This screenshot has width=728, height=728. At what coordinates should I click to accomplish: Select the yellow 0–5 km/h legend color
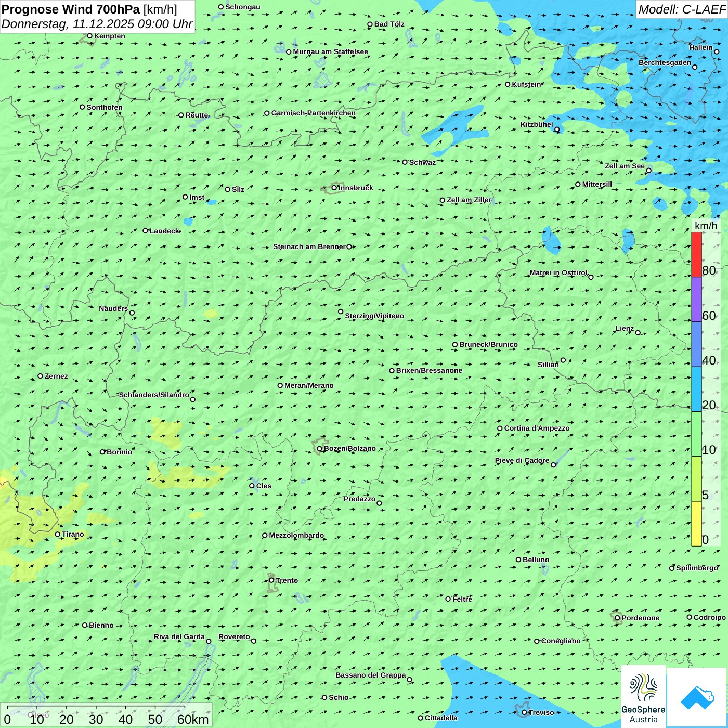(696, 524)
